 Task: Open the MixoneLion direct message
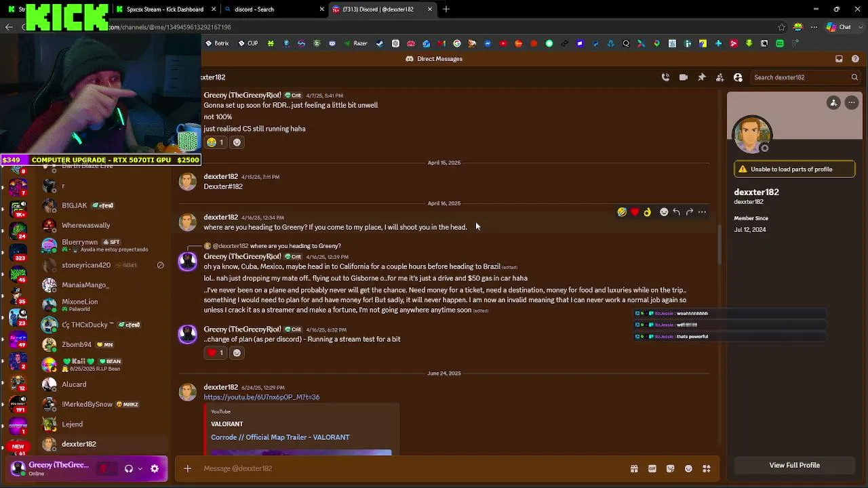103,305
